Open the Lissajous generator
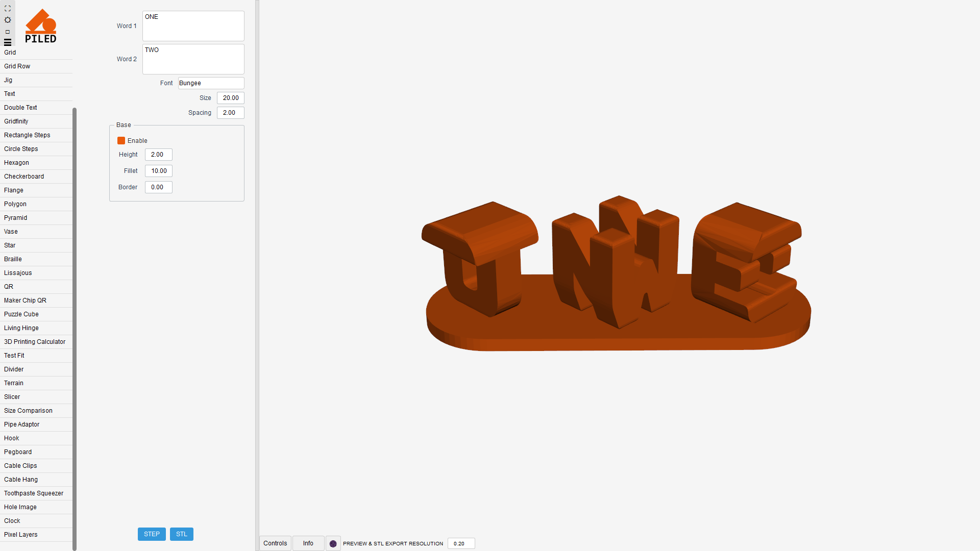This screenshot has height=551, width=980. click(x=36, y=273)
